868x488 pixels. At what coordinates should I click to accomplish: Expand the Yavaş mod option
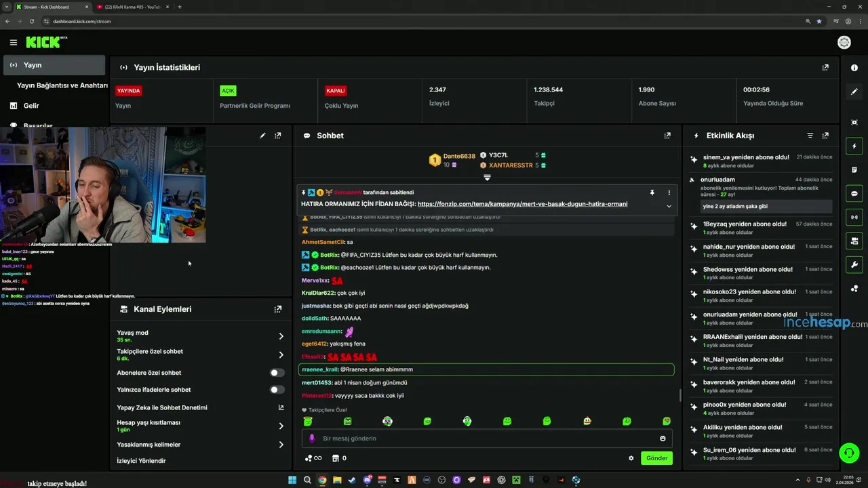281,336
